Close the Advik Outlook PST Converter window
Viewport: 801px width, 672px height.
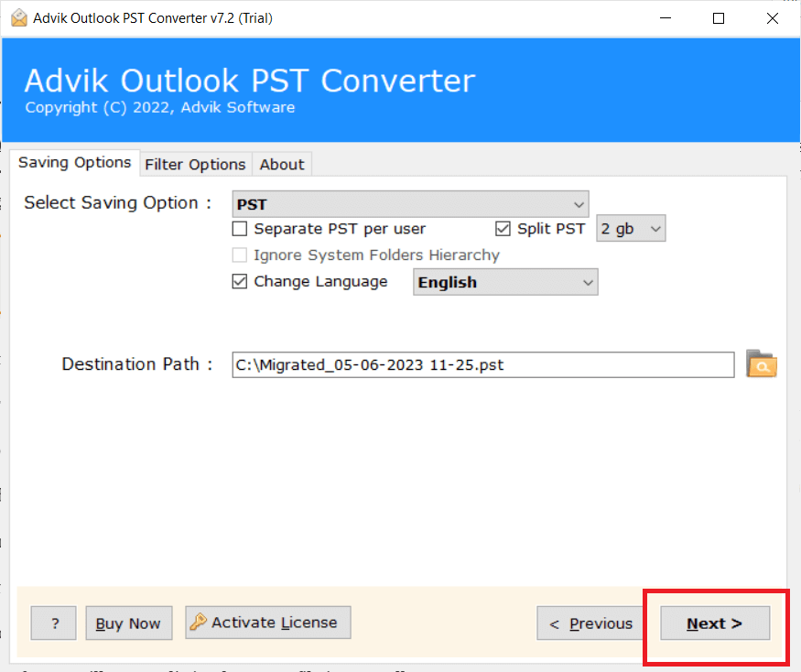tap(773, 18)
